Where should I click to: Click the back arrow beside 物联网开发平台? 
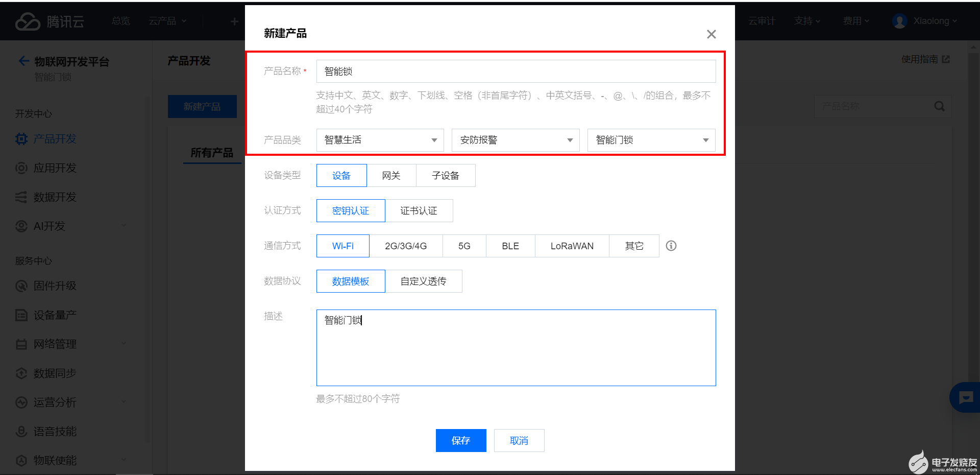(23, 61)
